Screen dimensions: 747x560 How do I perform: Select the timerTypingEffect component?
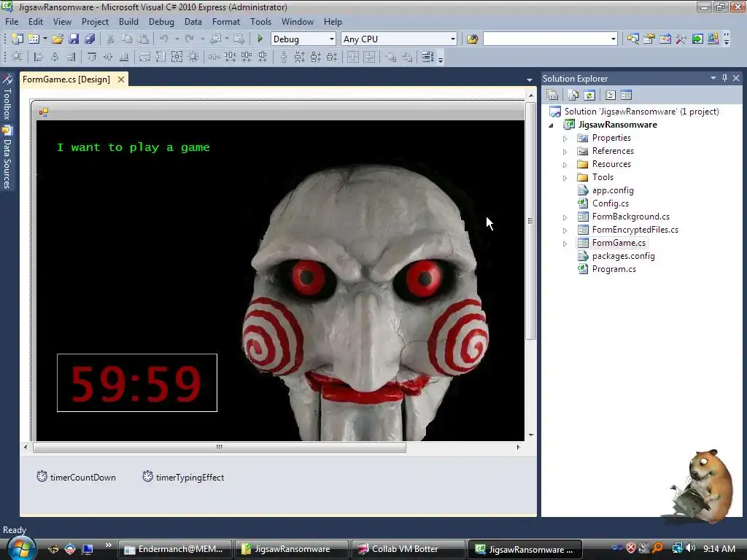click(183, 477)
